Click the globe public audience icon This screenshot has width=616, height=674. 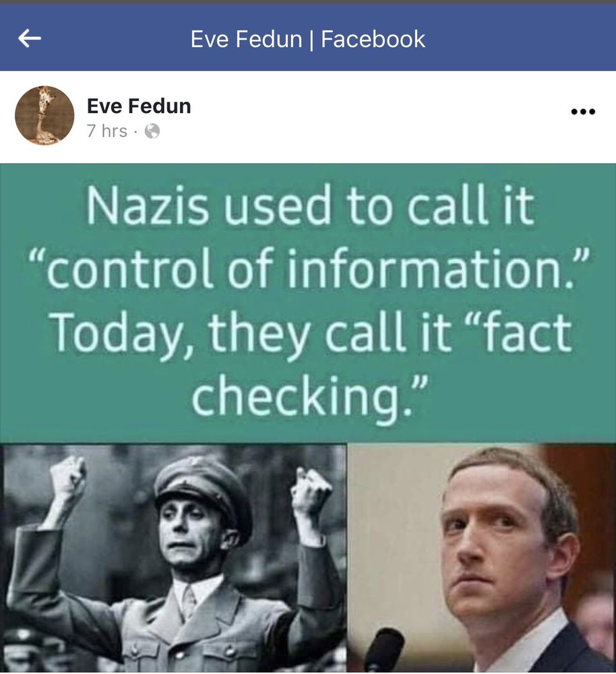(152, 131)
